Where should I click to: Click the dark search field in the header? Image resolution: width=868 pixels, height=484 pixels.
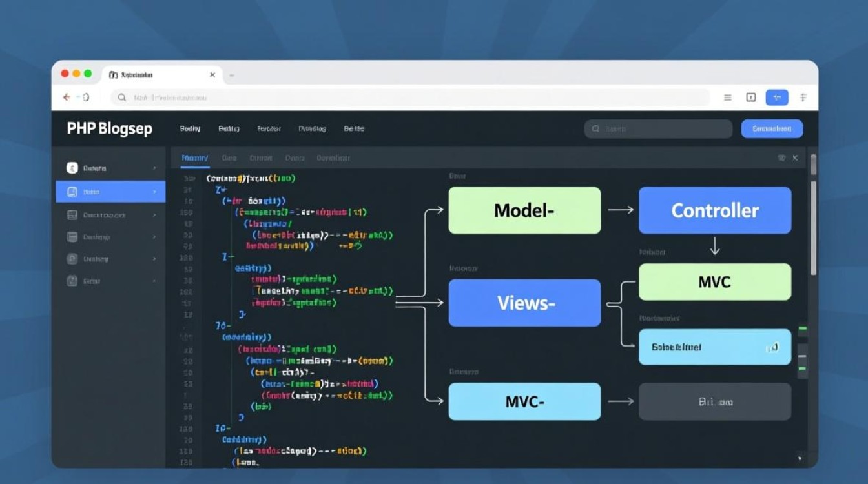657,129
